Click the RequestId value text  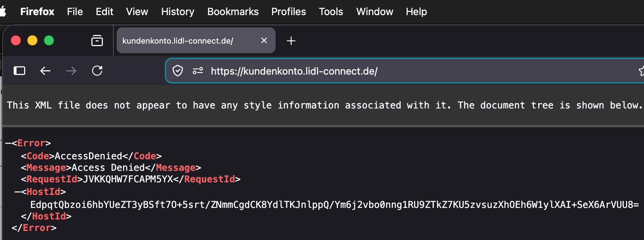tap(128, 179)
